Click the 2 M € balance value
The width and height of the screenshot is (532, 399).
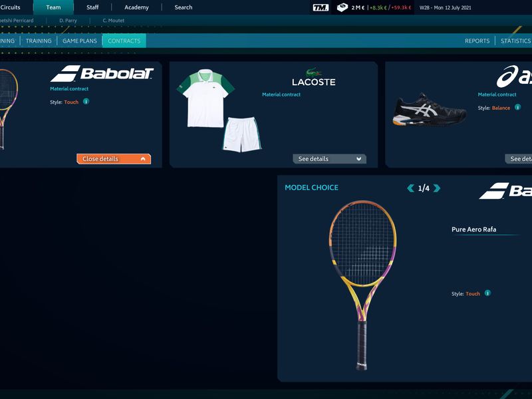click(x=358, y=7)
